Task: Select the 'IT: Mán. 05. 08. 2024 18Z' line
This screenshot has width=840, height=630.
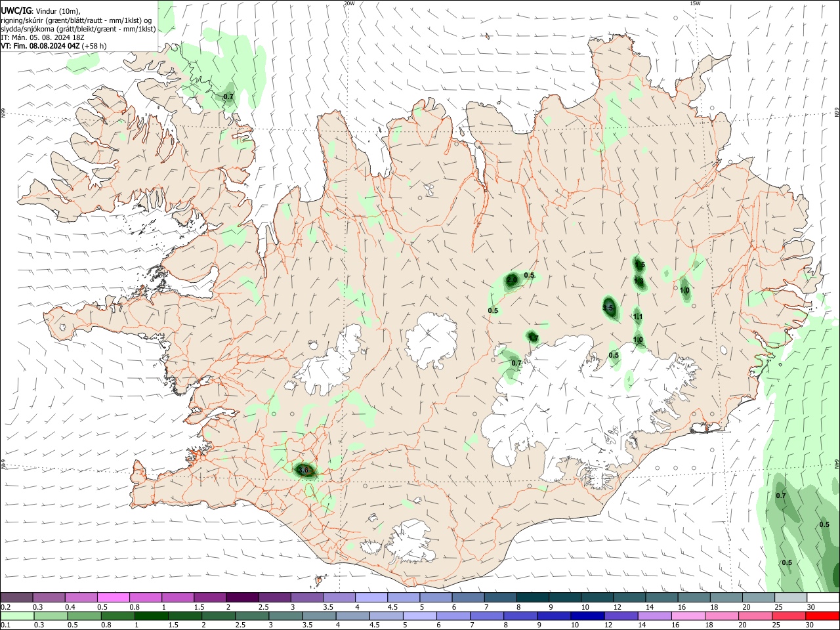Action: 43,37
